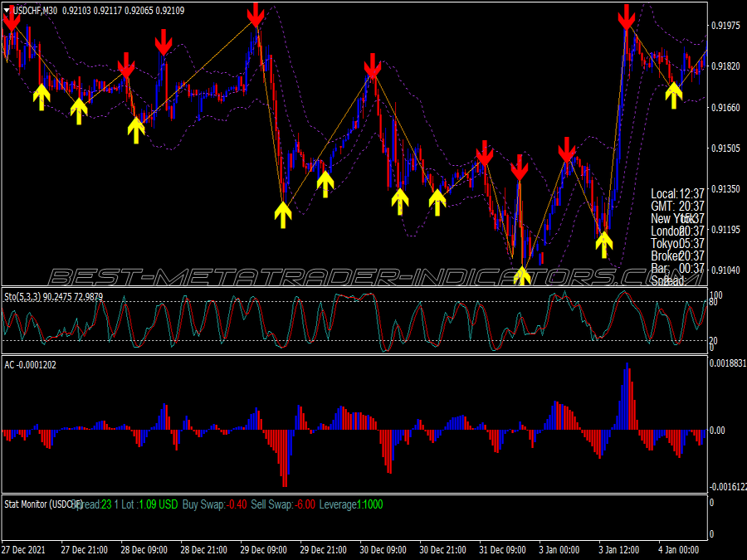This screenshot has height=560, width=747.
Task: Click the 27 Dec 2021 date label
Action: pos(24,549)
